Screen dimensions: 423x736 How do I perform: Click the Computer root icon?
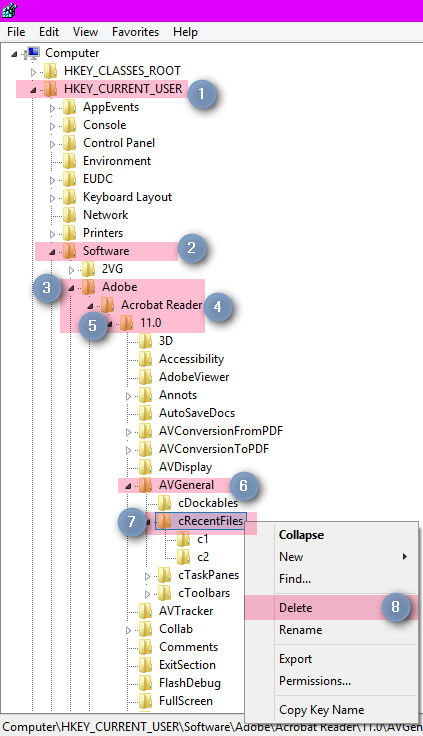[x=32, y=53]
